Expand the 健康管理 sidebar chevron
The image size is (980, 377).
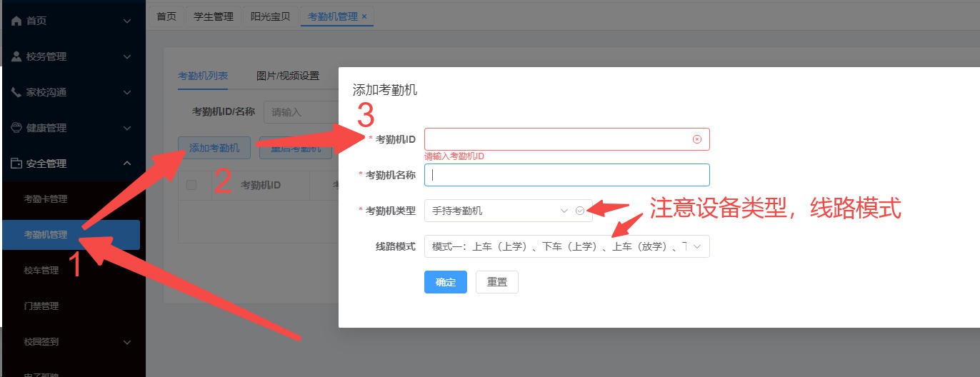pos(127,128)
